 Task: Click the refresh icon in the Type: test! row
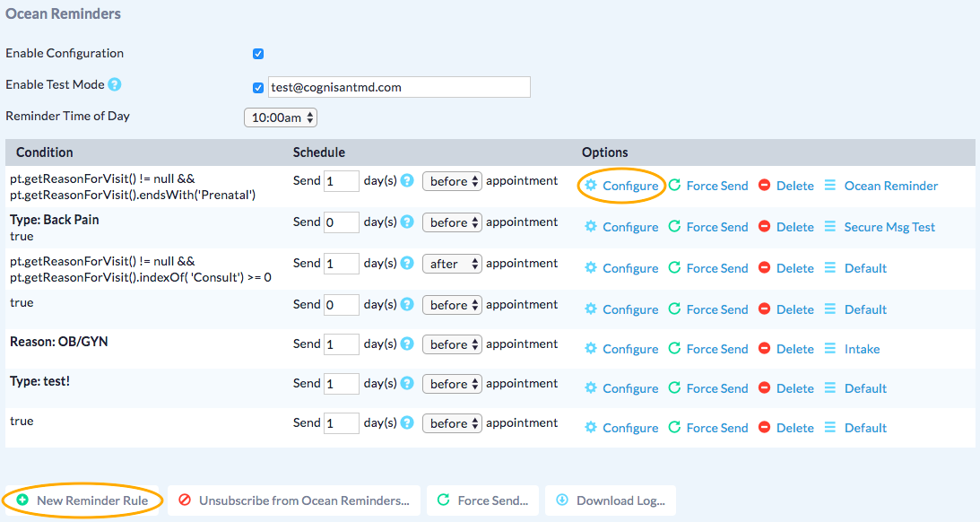click(x=674, y=388)
